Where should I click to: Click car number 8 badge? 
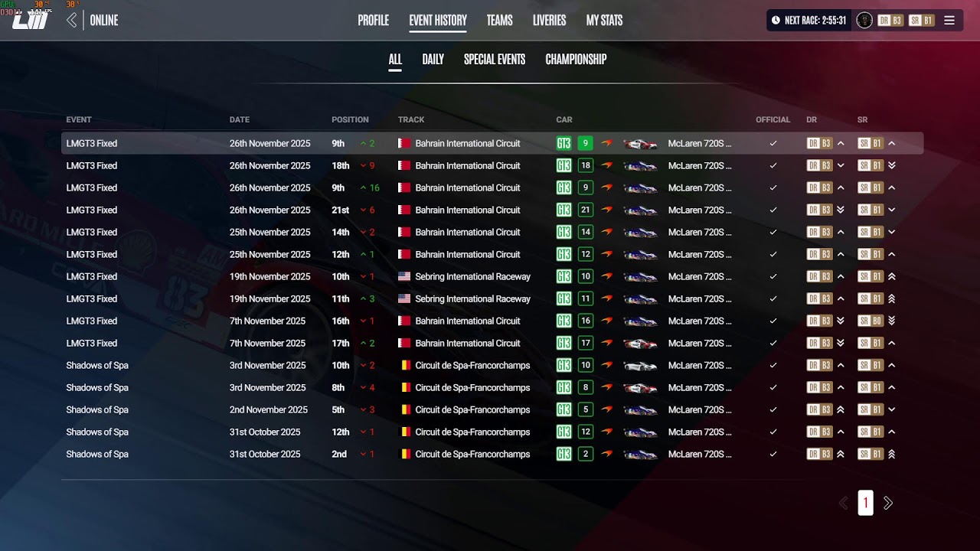tap(586, 387)
